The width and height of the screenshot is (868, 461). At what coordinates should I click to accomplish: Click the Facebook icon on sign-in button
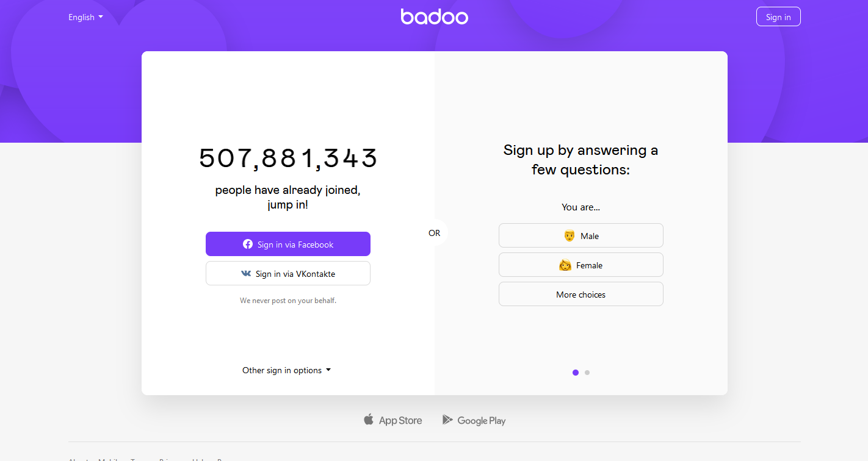tap(248, 244)
